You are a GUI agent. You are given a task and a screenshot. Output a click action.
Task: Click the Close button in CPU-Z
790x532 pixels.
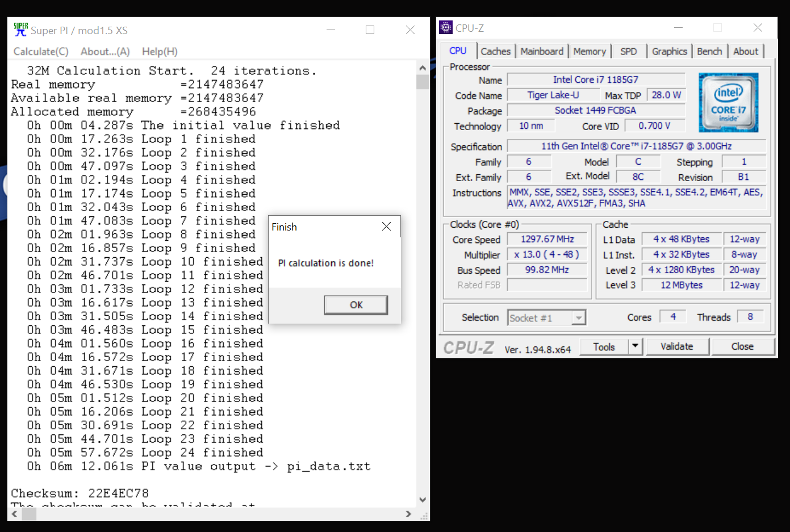click(x=742, y=346)
